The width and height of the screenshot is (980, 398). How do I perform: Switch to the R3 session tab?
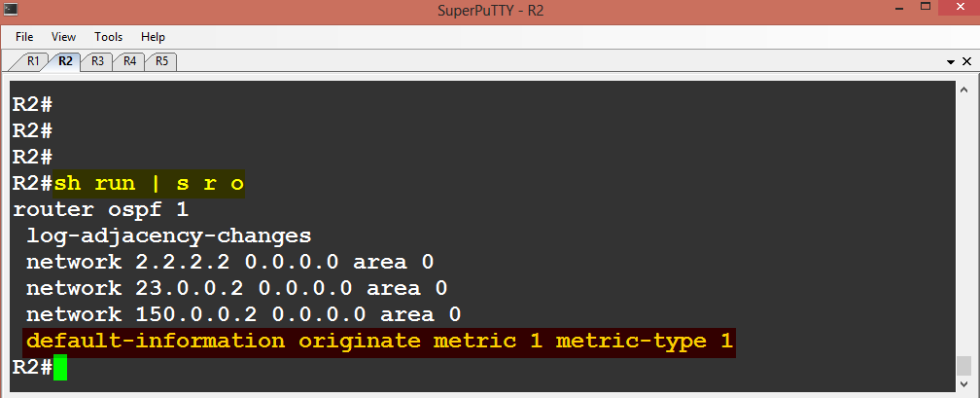[x=97, y=61]
